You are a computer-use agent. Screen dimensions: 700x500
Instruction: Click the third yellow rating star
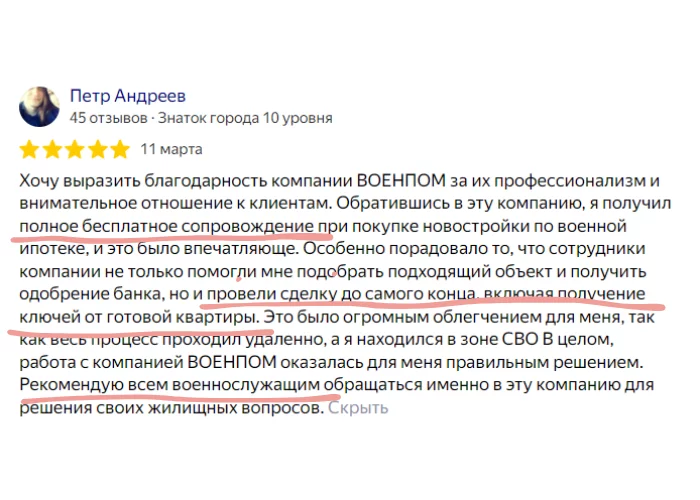point(75,150)
